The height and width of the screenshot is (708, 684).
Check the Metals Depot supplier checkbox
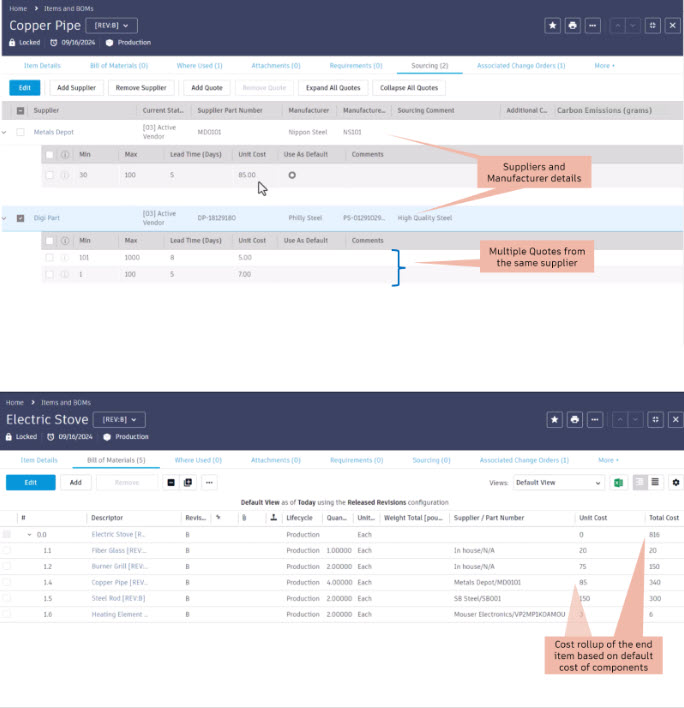coord(20,132)
